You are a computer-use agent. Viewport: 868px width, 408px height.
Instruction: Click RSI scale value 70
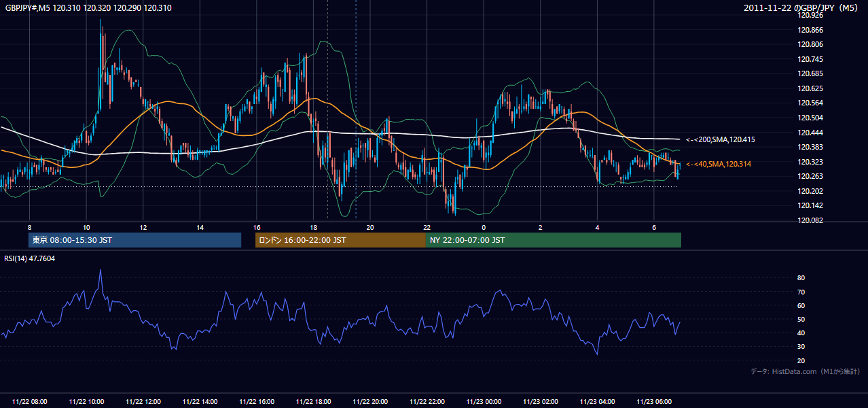coord(801,292)
